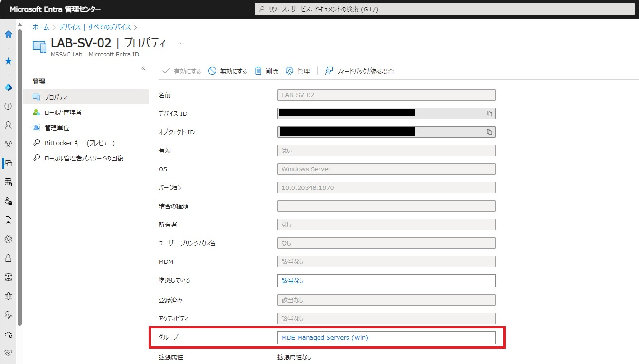This screenshot has height=364, width=639.
Task: Click the OS field showing Windows Server
Action: tap(386, 169)
